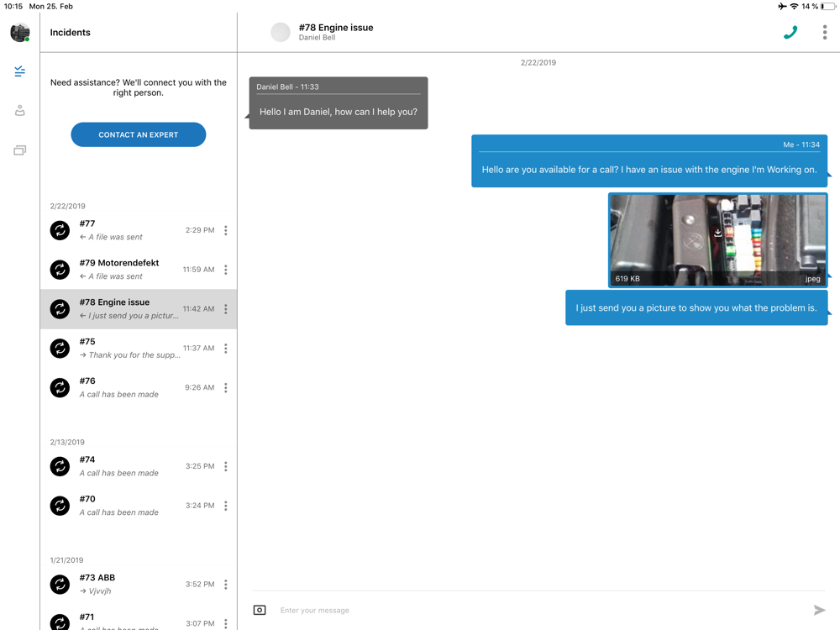Screen dimensions: 840x630
Task: Click the 619 KB file size label
Action: pos(627,279)
